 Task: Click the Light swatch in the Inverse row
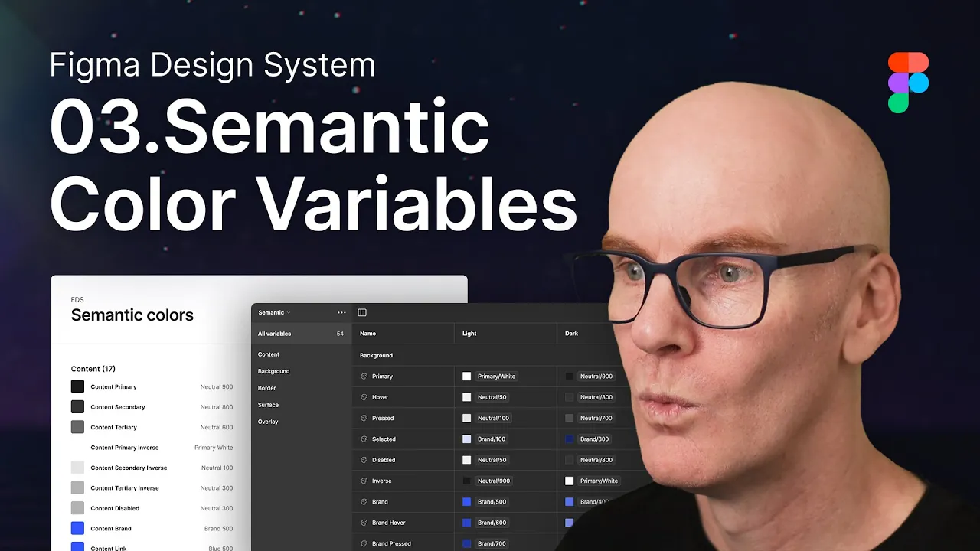(467, 481)
